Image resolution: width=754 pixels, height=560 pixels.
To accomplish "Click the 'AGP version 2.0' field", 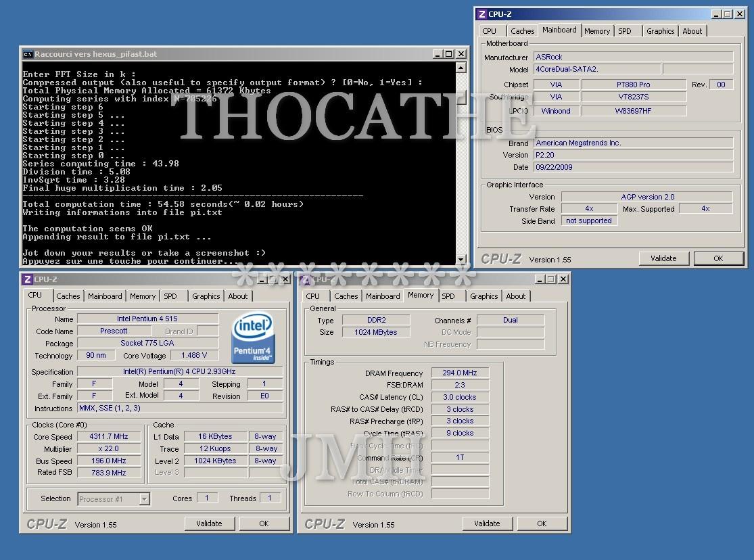I will (x=647, y=197).
